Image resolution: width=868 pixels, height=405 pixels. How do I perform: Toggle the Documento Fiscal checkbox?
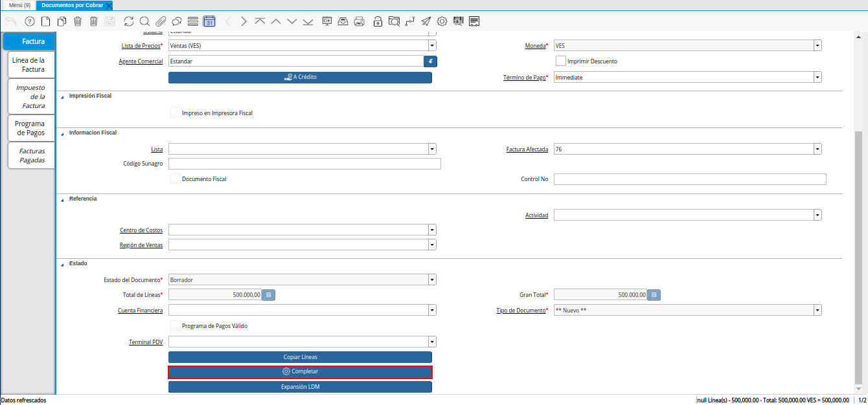pos(176,179)
